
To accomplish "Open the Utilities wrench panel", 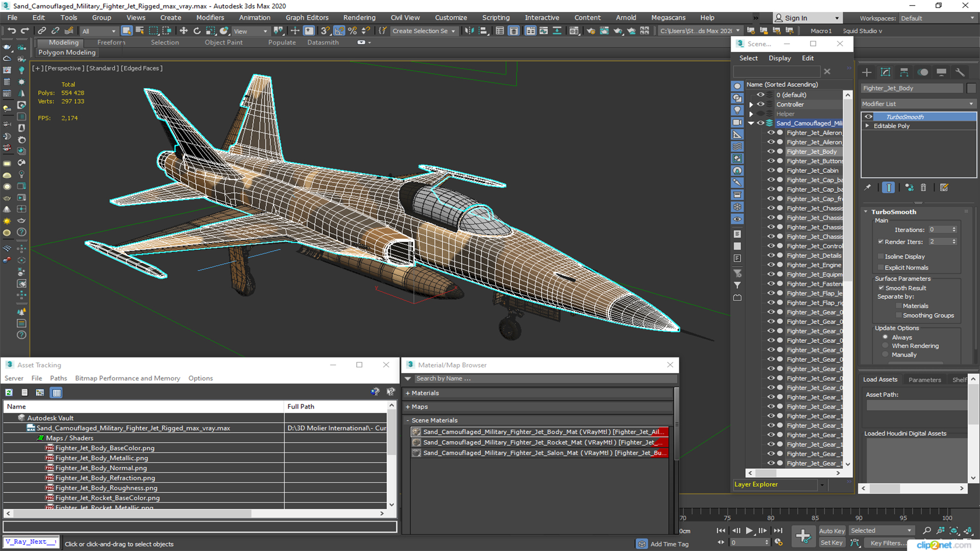I will coord(960,72).
